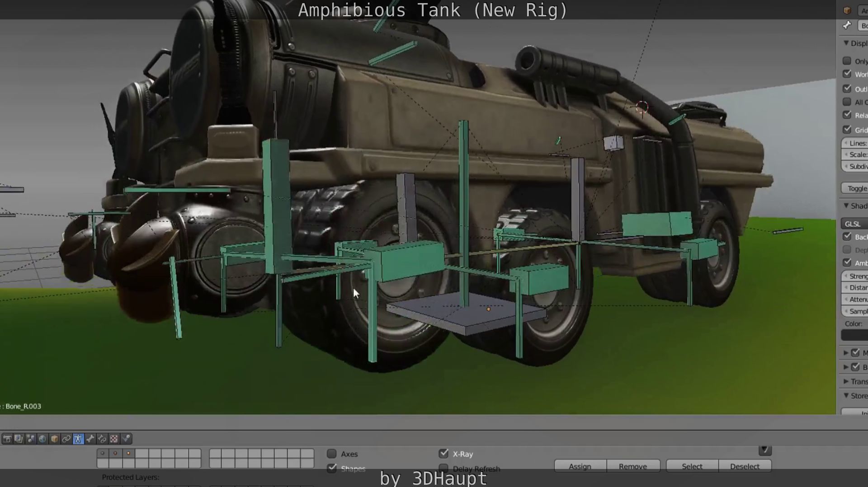The image size is (868, 487).
Task: Adjust the Samples field
Action: click(x=854, y=311)
